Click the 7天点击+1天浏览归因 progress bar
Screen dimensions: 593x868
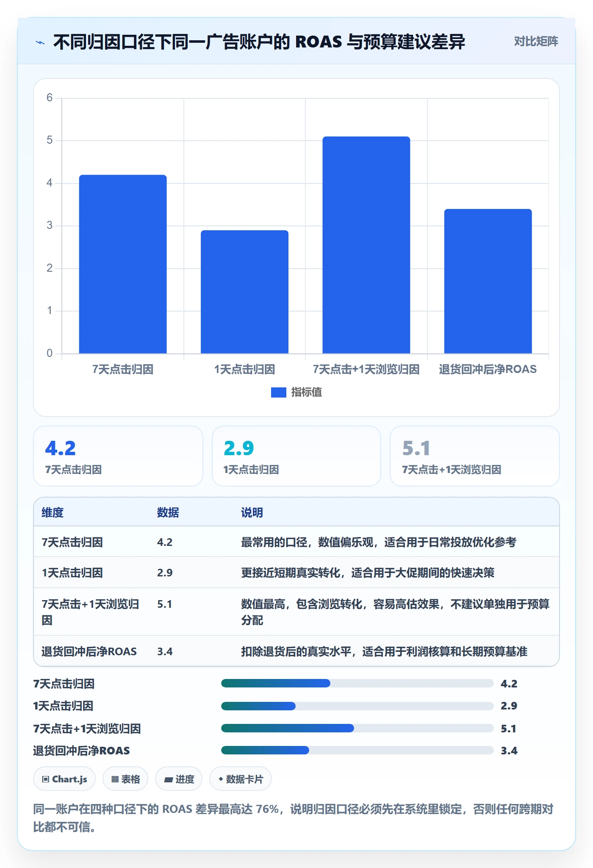click(x=357, y=728)
